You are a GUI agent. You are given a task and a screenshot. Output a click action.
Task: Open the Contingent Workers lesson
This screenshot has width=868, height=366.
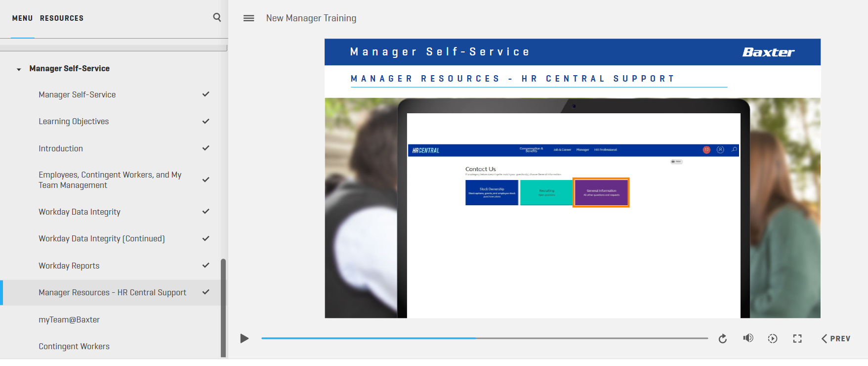tap(113, 346)
